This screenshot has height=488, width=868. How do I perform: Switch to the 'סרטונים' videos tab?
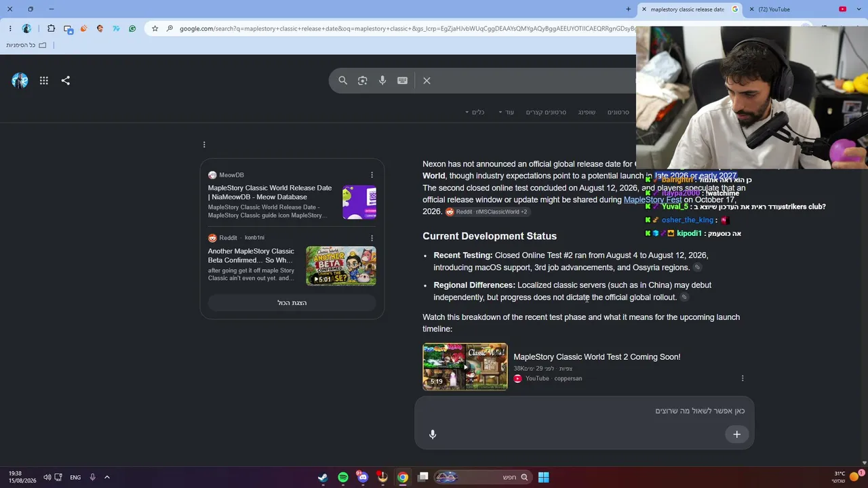point(618,113)
